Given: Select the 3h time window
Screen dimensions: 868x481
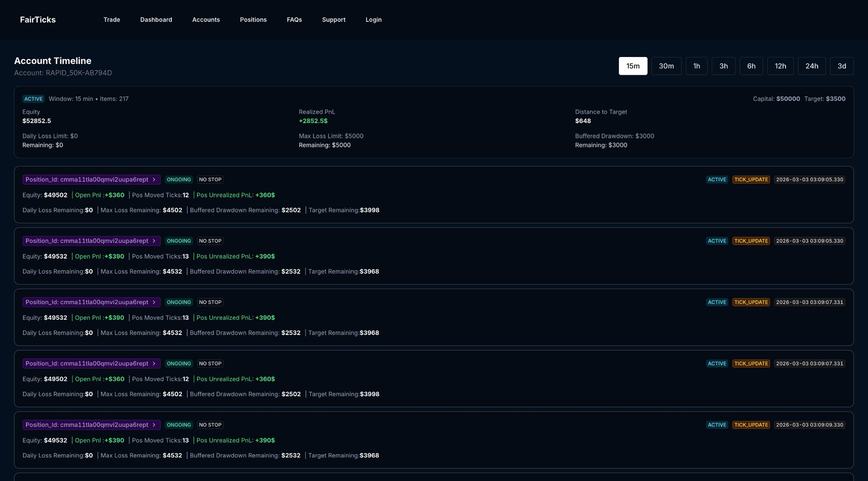Looking at the screenshot, I should coord(724,66).
